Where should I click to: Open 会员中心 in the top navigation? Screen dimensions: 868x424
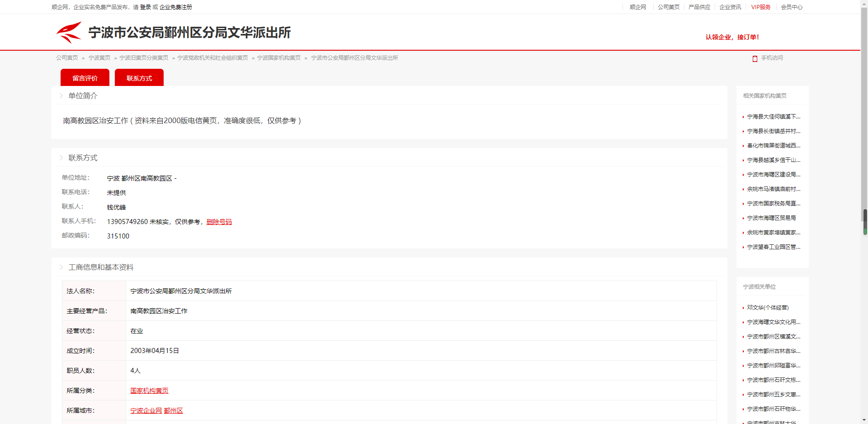pyautogui.click(x=792, y=7)
